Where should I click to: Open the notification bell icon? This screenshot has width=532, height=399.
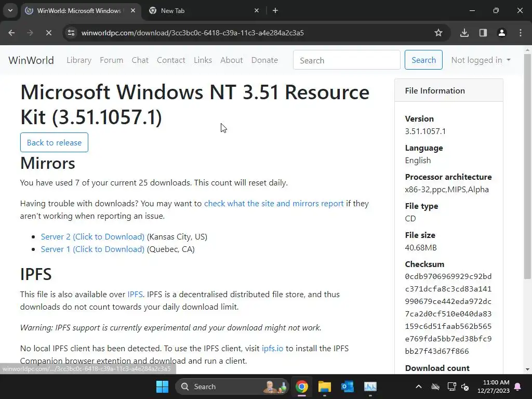518,387
